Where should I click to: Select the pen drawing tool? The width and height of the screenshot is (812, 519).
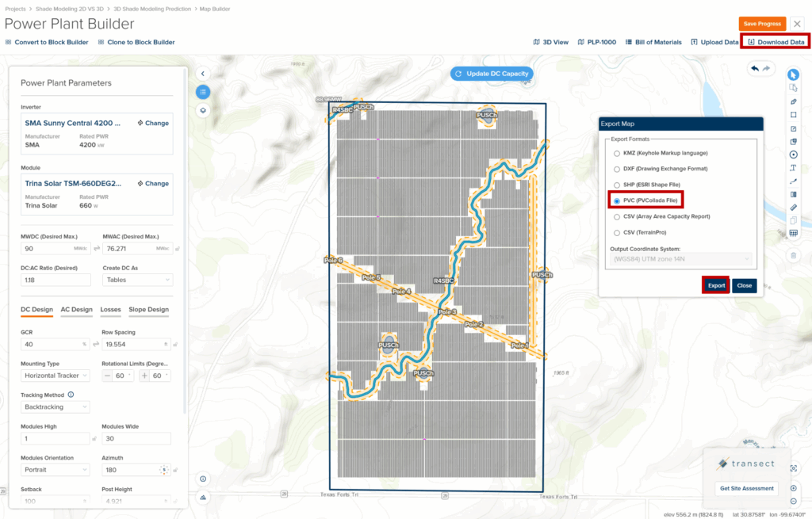click(793, 101)
